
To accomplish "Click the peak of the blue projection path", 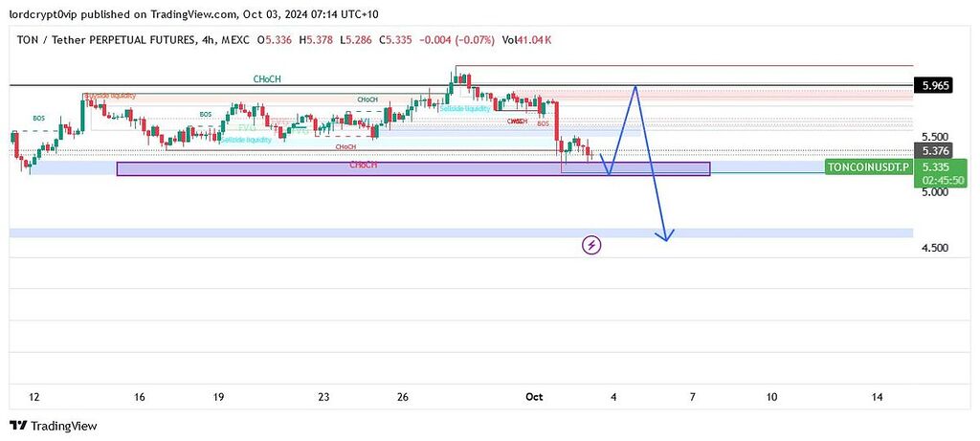I will pos(634,87).
